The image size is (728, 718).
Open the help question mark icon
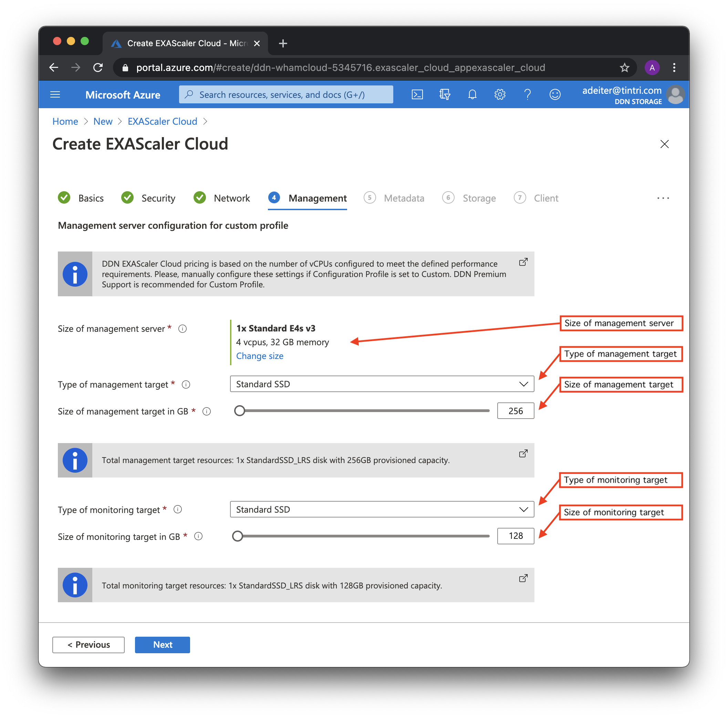pos(527,94)
